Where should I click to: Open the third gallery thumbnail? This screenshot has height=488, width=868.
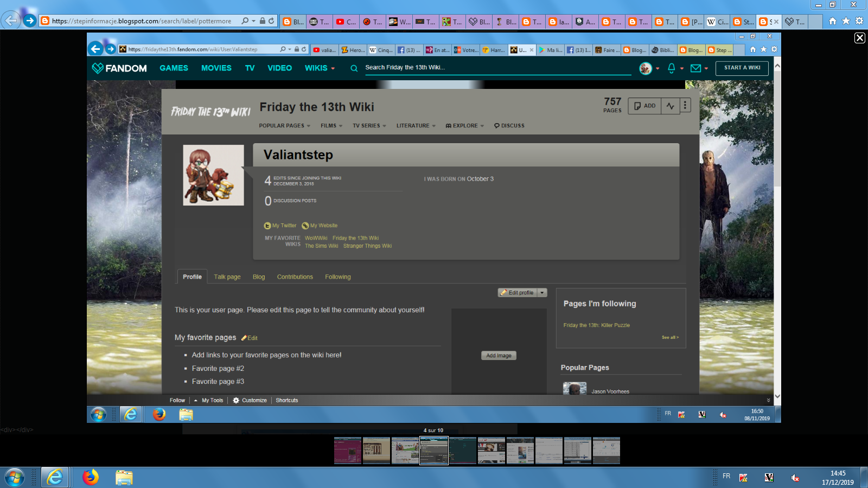(405, 451)
